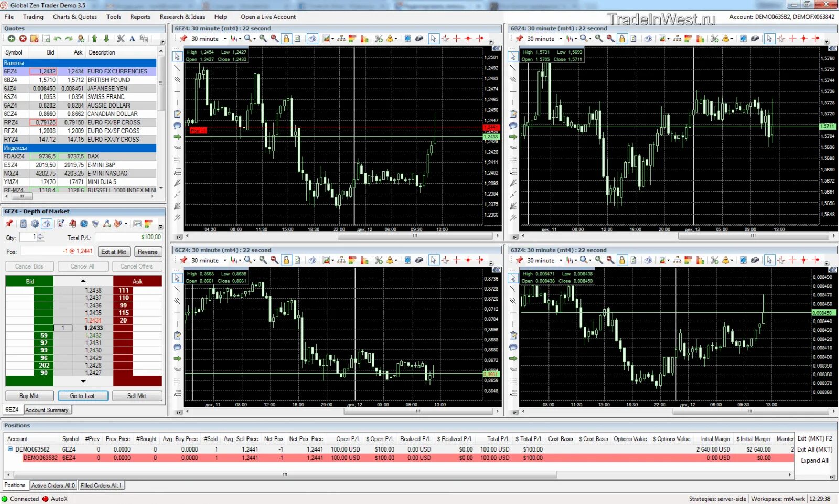Click the green move up arrow in Quotes toolbar
This screenshot has height=504, width=839.
94,39
